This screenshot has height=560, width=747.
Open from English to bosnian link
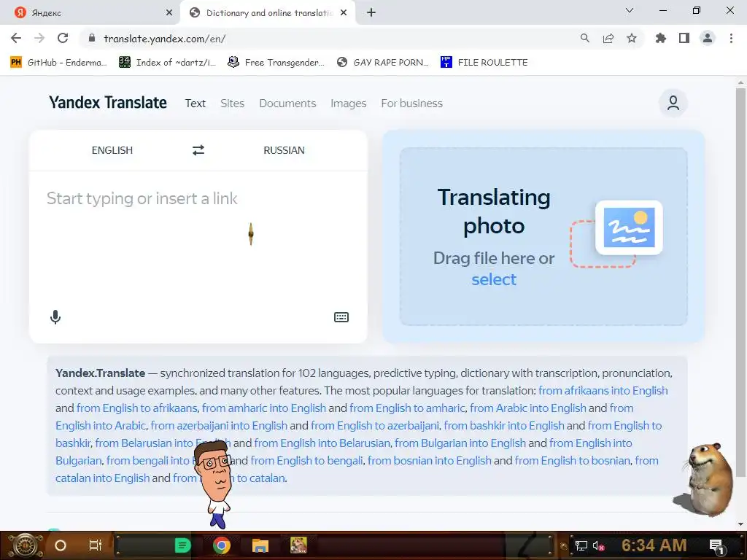(572, 461)
